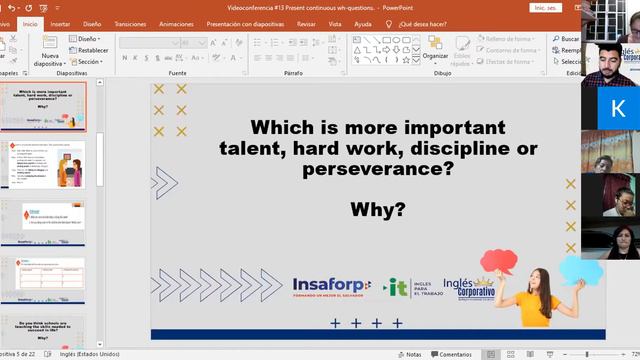
Task: Toggle text shadow formatting
Action: (157, 58)
